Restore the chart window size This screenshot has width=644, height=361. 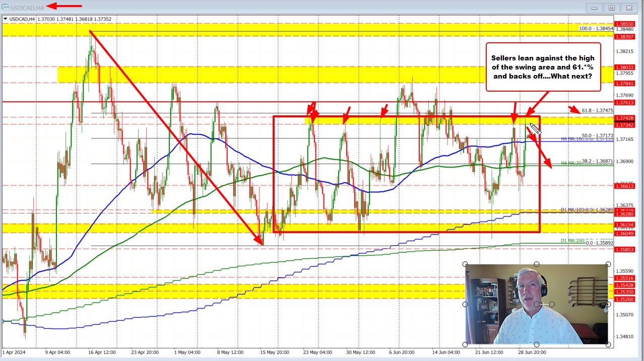pyautogui.click(x=611, y=8)
